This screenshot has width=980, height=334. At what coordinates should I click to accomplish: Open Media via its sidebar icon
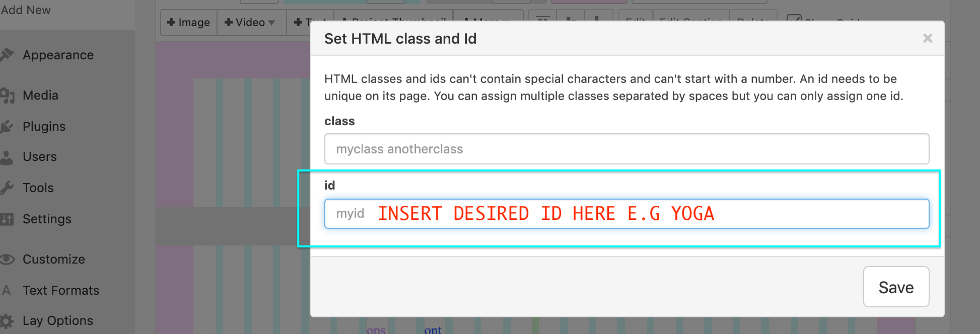point(7,95)
